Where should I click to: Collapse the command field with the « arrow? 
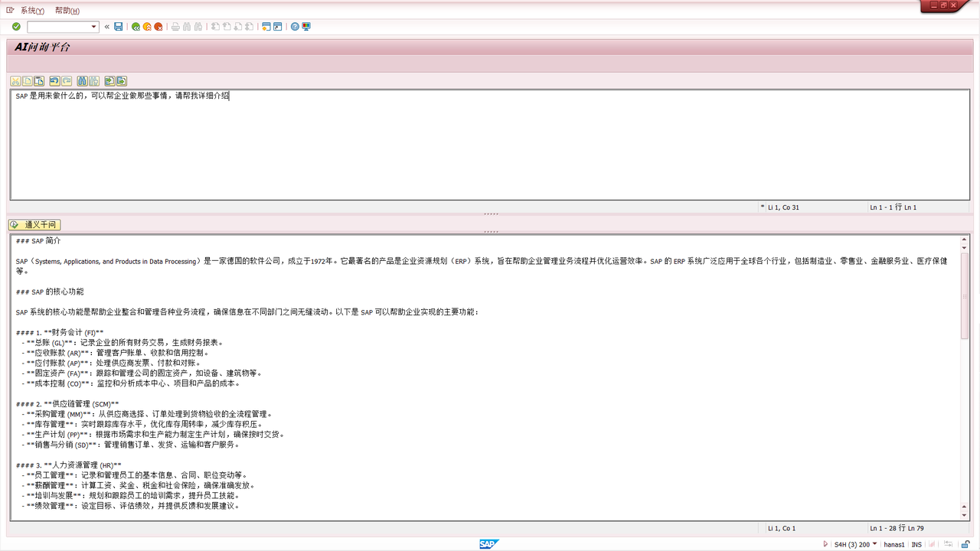pos(107,27)
